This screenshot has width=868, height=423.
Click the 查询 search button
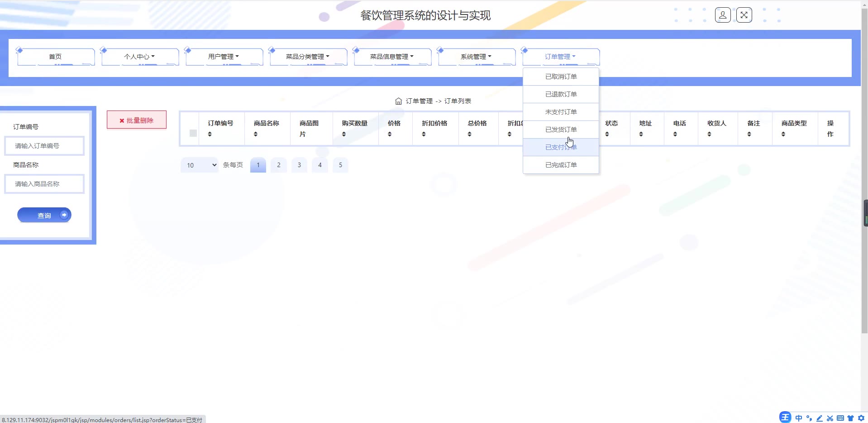44,215
